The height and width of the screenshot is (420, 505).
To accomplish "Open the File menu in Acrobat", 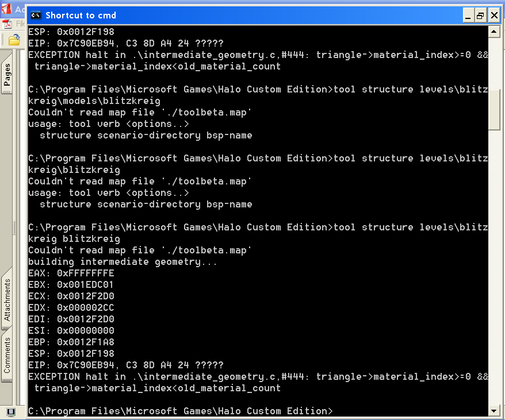I will click(21, 24).
